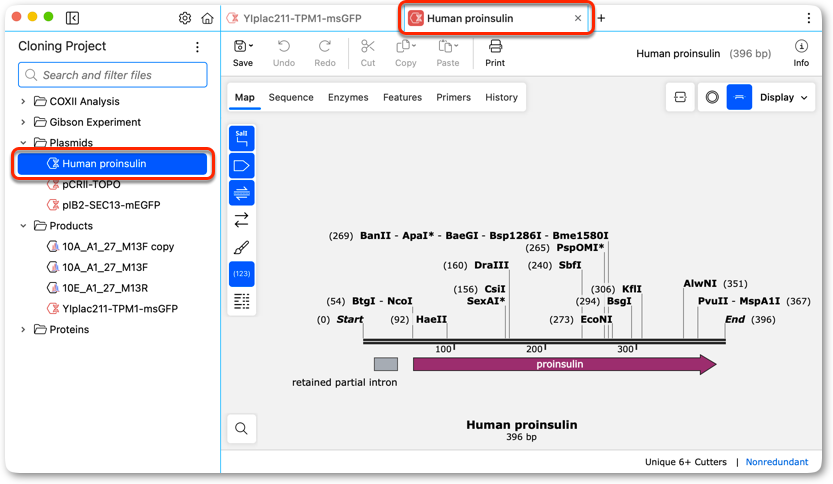Viewport: 833px width, 484px height.
Task: Open 10E_A1_27_M13R product file
Action: click(105, 288)
